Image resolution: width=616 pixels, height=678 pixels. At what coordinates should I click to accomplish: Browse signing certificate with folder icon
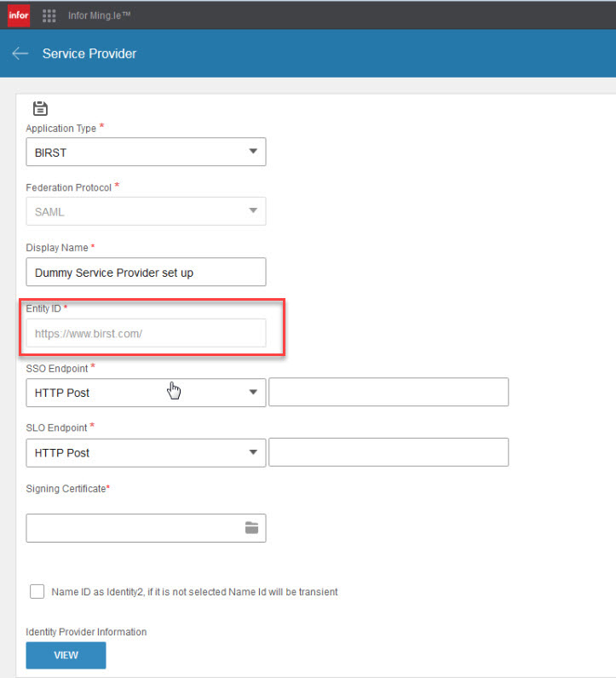pyautogui.click(x=251, y=527)
